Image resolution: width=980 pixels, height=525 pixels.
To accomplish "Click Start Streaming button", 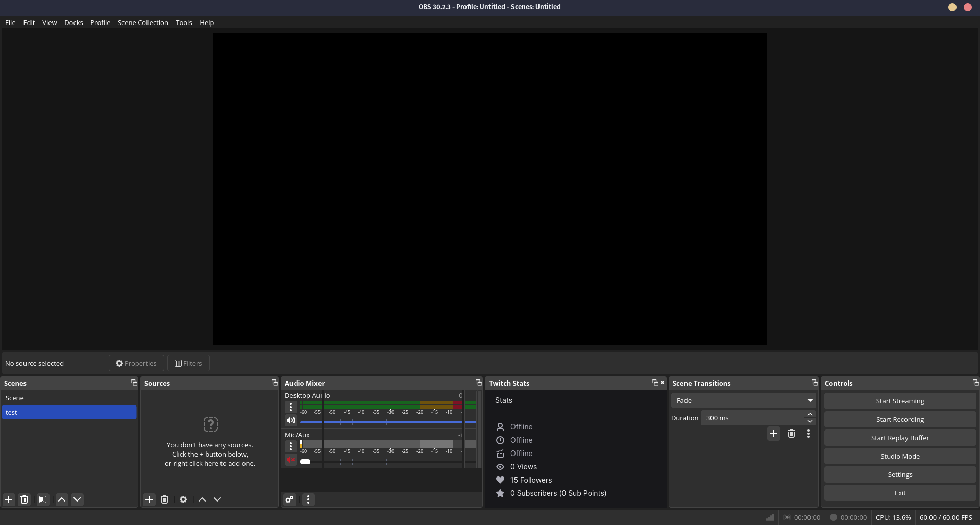I will pyautogui.click(x=900, y=401).
